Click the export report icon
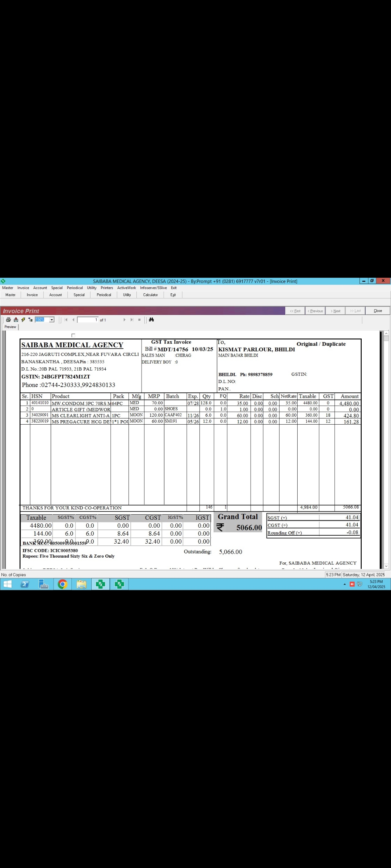Screen dimensions: 391x868 [x=16, y=320]
